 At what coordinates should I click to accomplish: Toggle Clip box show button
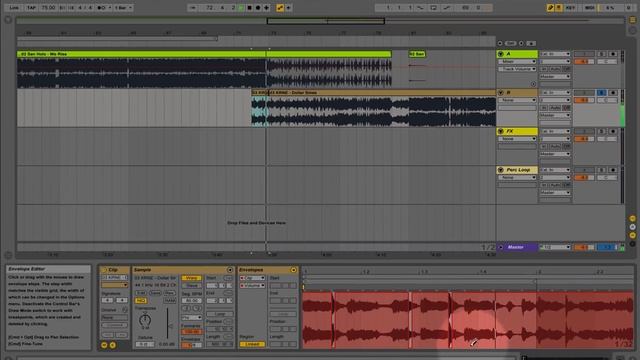click(104, 345)
